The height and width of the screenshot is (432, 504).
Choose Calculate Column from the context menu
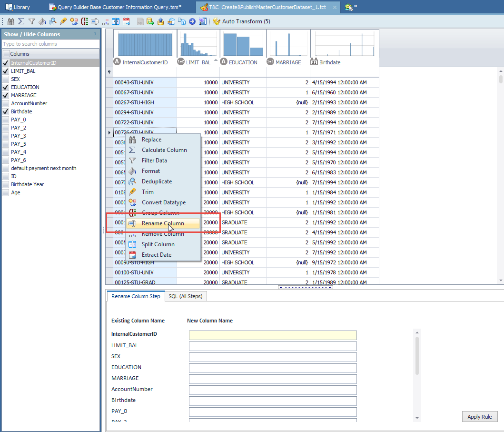(x=163, y=150)
